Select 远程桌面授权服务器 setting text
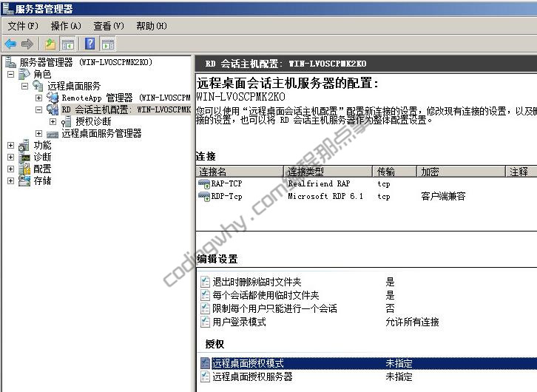The width and height of the screenshot is (537, 392). pyautogui.click(x=252, y=376)
